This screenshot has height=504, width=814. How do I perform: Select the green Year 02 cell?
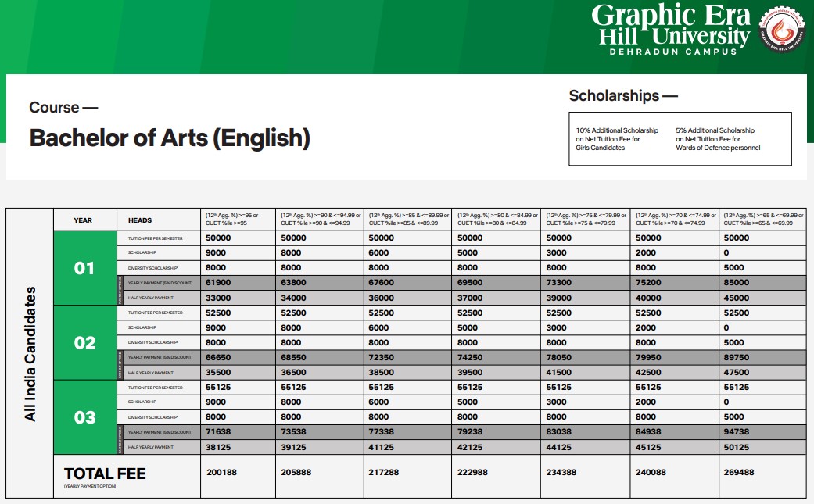tap(84, 343)
